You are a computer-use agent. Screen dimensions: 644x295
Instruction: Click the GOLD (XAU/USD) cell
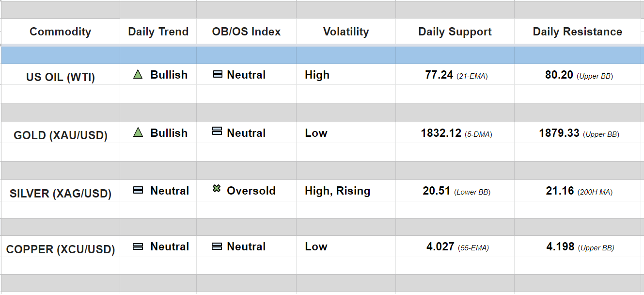(61, 135)
